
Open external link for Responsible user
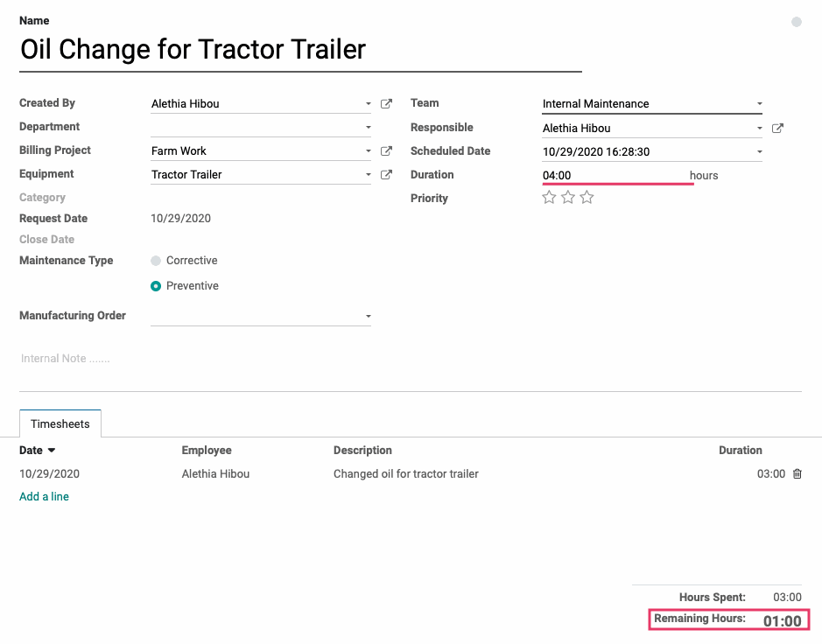[x=777, y=129]
